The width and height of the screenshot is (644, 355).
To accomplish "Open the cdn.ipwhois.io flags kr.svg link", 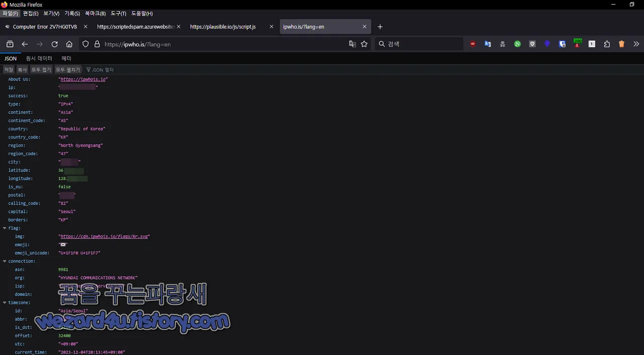I will pos(105,236).
